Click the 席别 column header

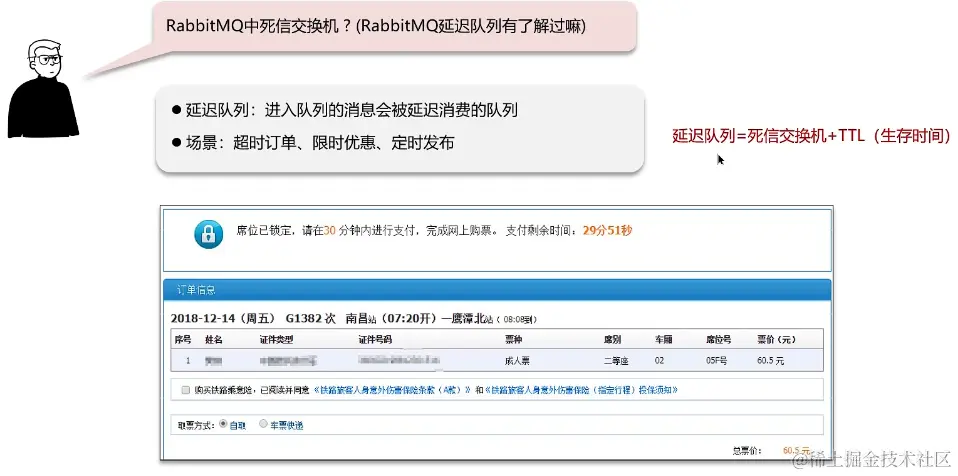click(612, 339)
